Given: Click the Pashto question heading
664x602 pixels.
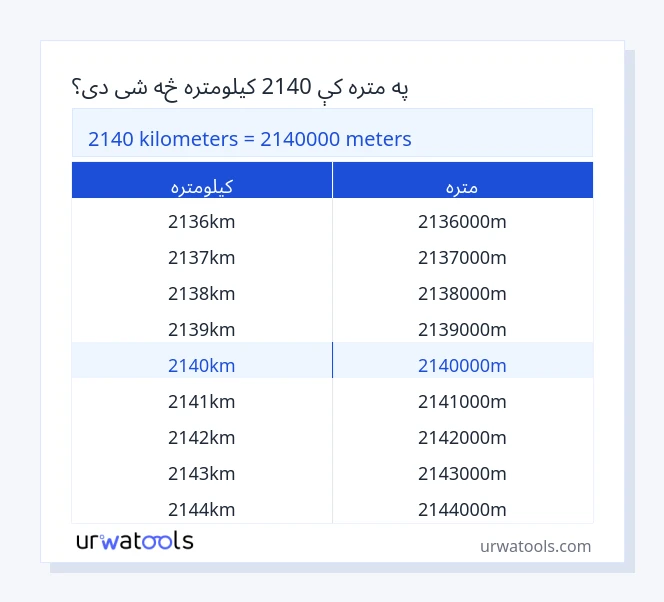Looking at the screenshot, I should pyautogui.click(x=240, y=88).
